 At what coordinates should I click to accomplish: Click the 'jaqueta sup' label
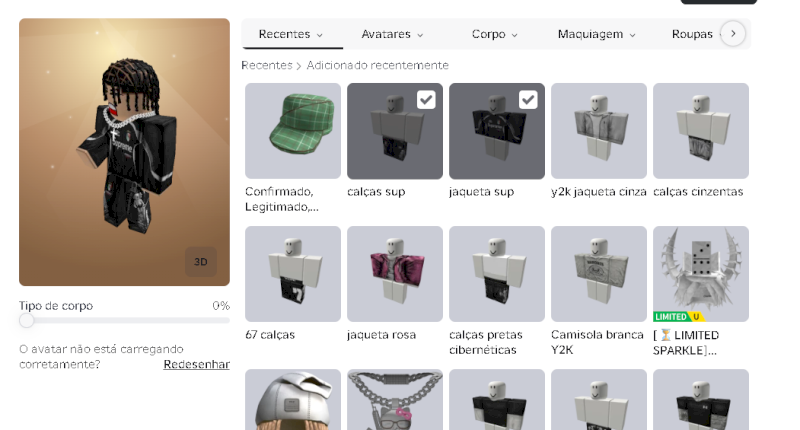point(481,192)
